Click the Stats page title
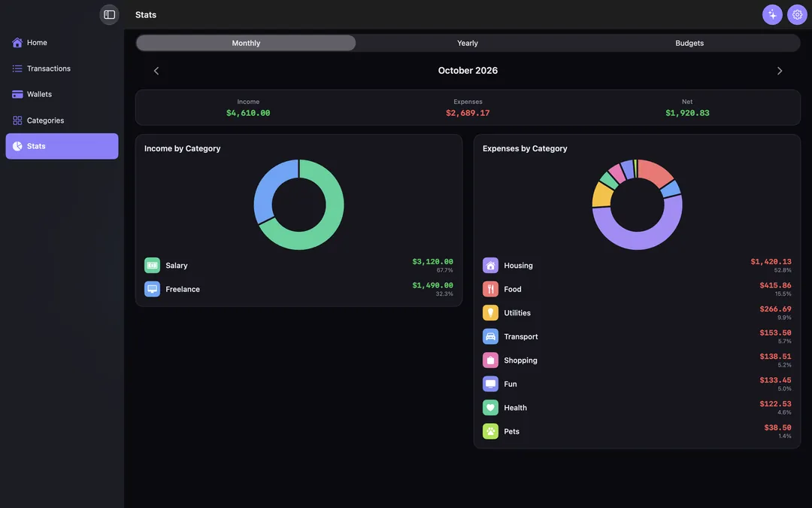The image size is (812, 508). [146, 14]
